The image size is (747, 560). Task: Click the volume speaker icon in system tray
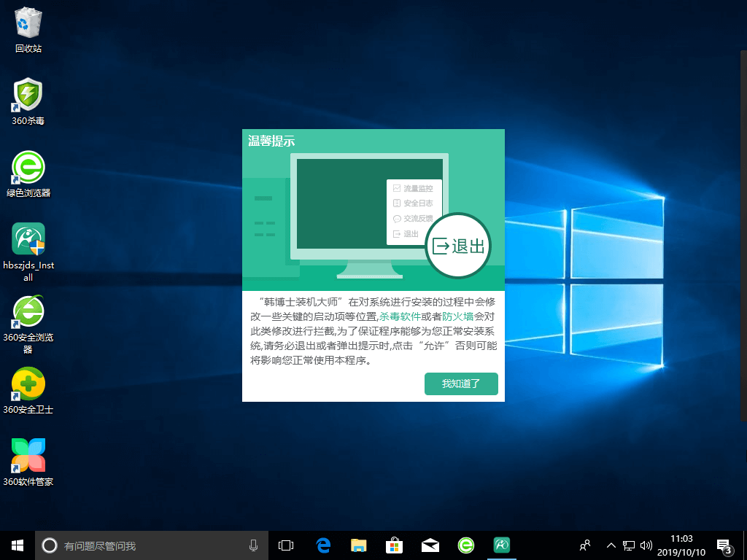(646, 545)
